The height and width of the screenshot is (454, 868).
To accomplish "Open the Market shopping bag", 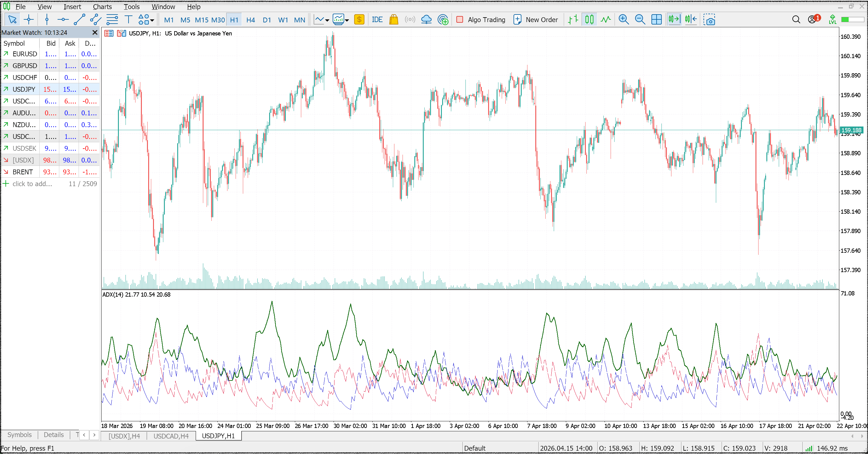I will tap(393, 20).
